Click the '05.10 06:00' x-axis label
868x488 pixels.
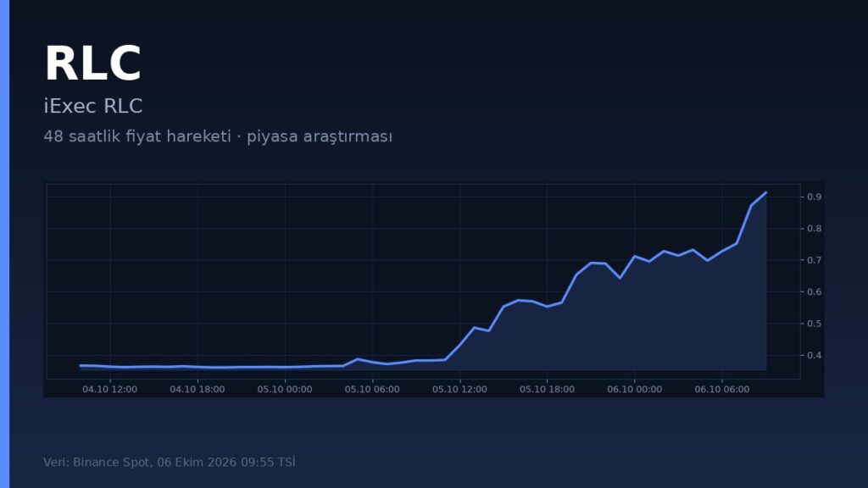pos(372,390)
